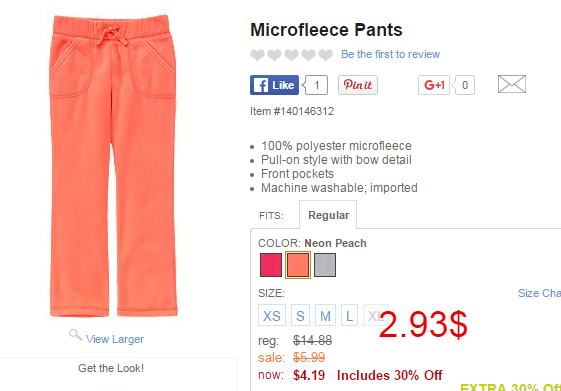Screen dimensions: 561x391
Task: Choose the gray color swatch
Action: point(325,265)
